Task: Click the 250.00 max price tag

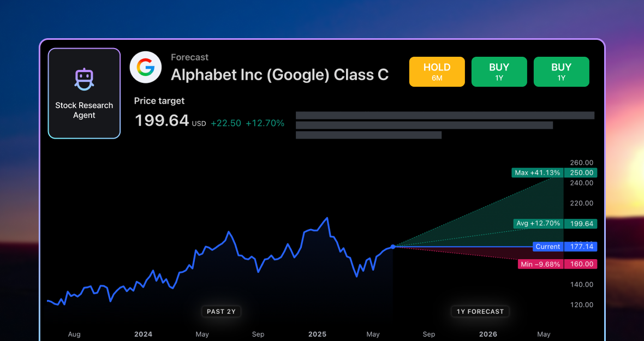Action: point(581,173)
